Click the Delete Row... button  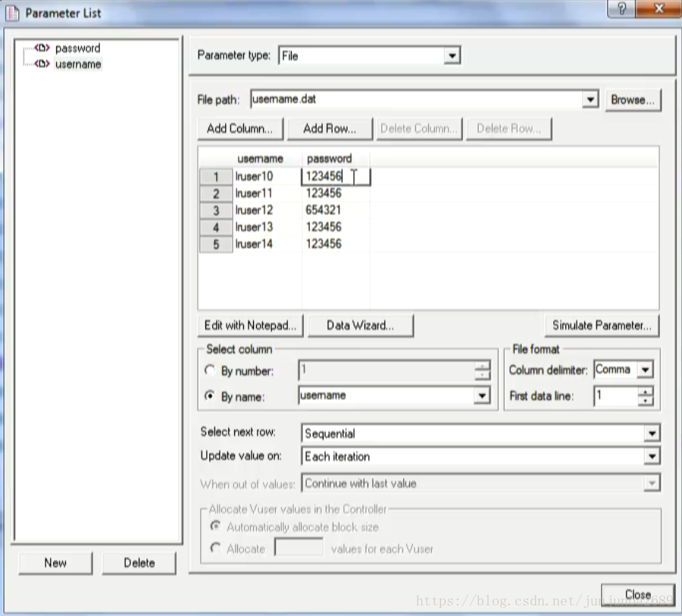(508, 129)
